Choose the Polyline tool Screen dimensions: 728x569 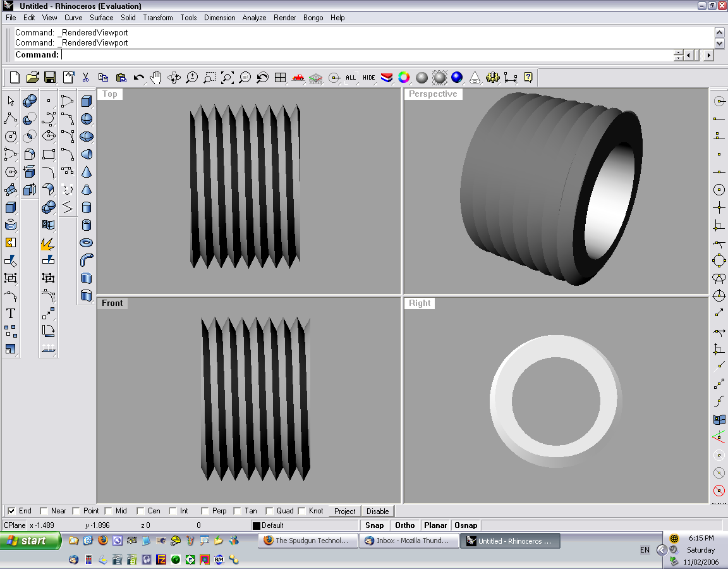point(11,118)
